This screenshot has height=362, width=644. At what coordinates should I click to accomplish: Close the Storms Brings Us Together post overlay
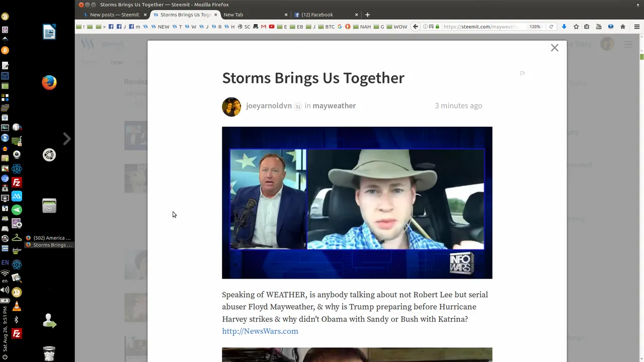[x=554, y=48]
